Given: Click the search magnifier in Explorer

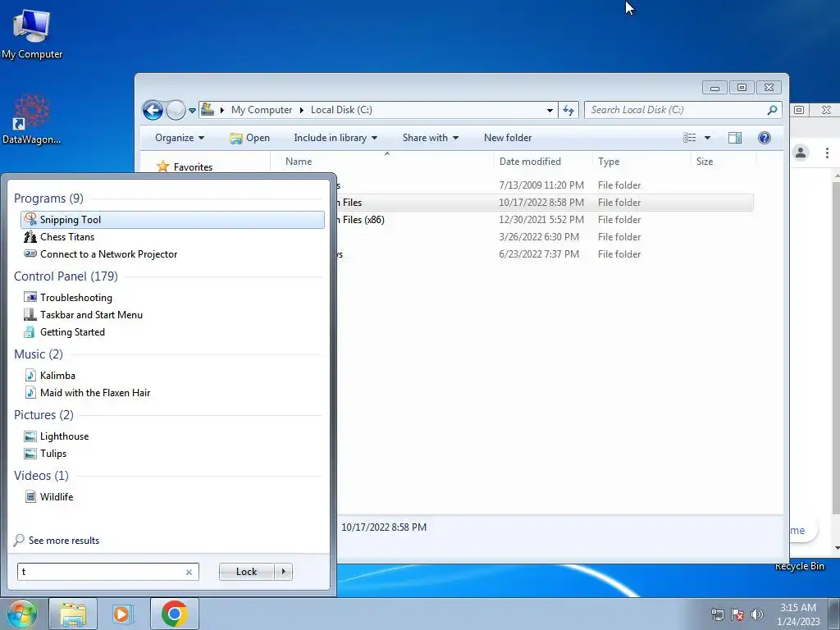Looking at the screenshot, I should pyautogui.click(x=772, y=110).
